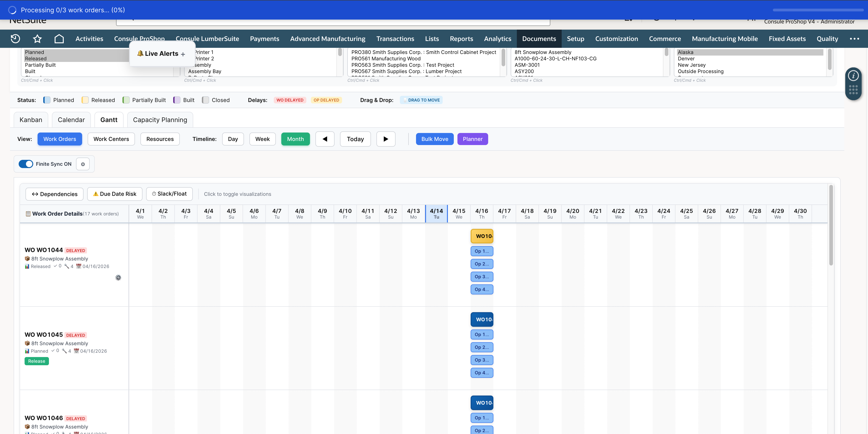Set timeline to Day
Viewport: 868px width, 434px height.
click(x=233, y=139)
